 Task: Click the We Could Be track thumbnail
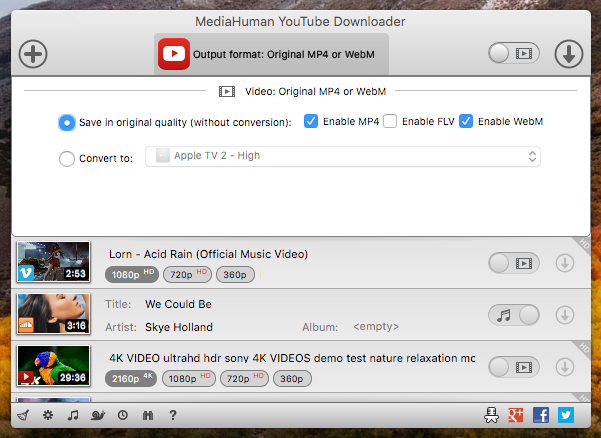[54, 314]
